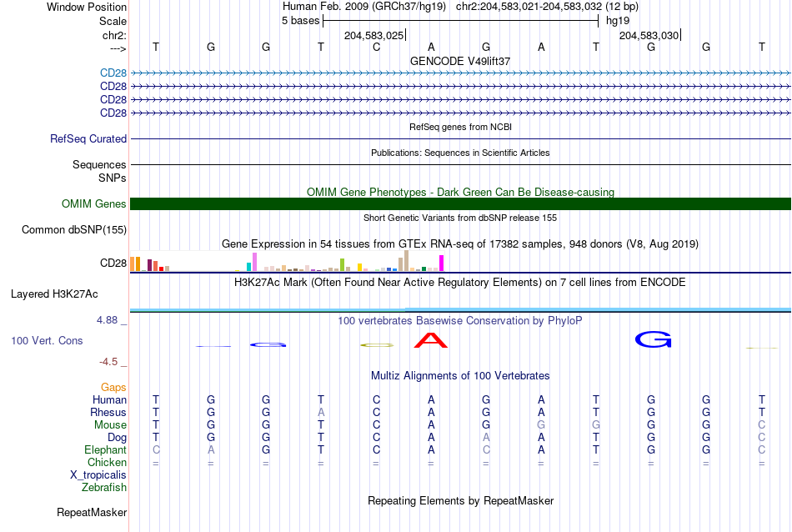Screen dimensions: 792x532
Task: Click the position marker 204,583,025
Action: pyautogui.click(x=373, y=35)
